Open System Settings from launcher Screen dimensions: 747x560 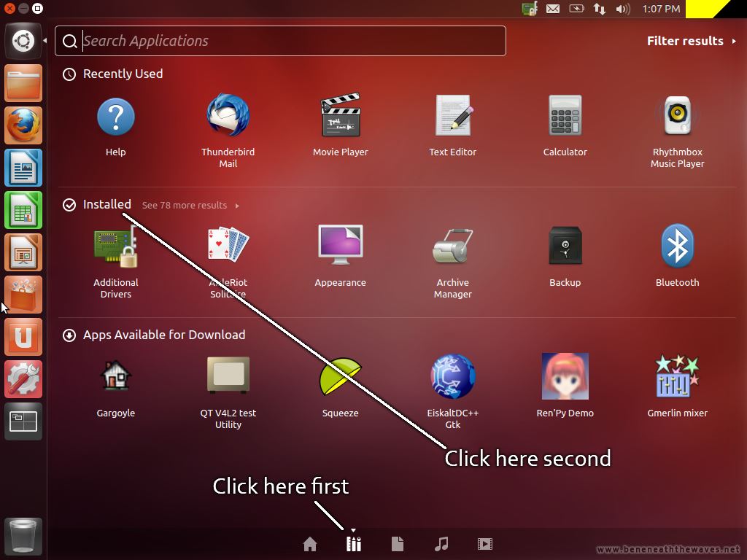click(x=23, y=379)
